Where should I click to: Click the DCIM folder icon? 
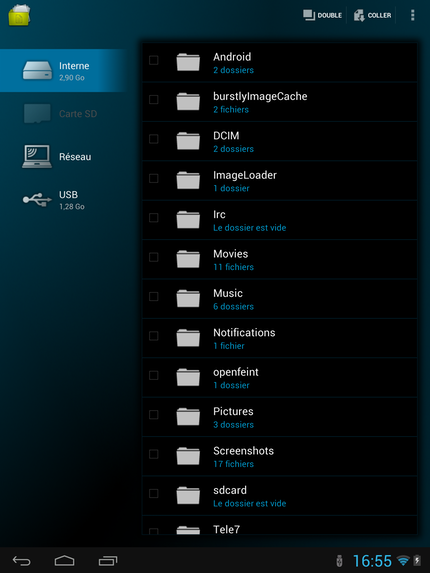[x=188, y=141]
